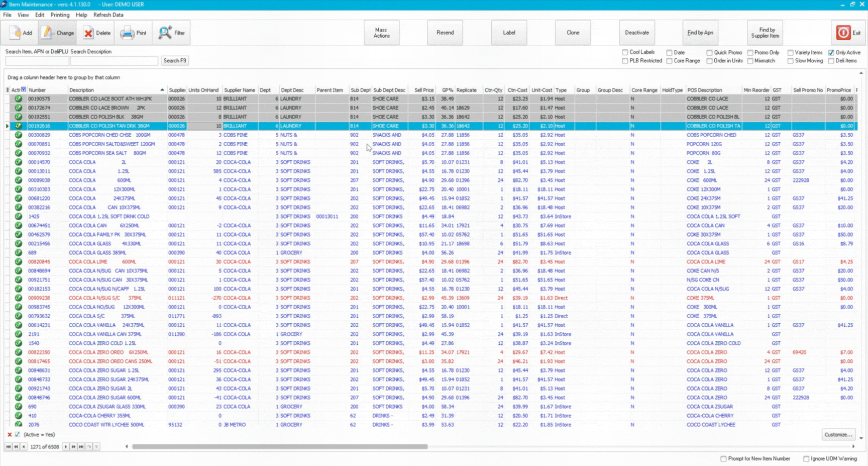Open the View menu

click(x=23, y=15)
